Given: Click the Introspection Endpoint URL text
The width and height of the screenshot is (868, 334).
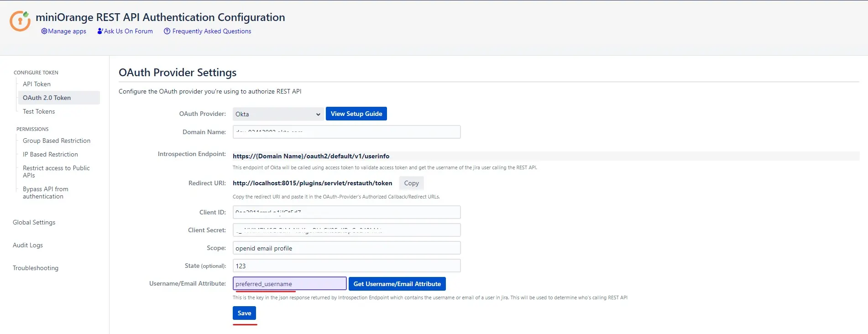Looking at the screenshot, I should pos(311,156).
